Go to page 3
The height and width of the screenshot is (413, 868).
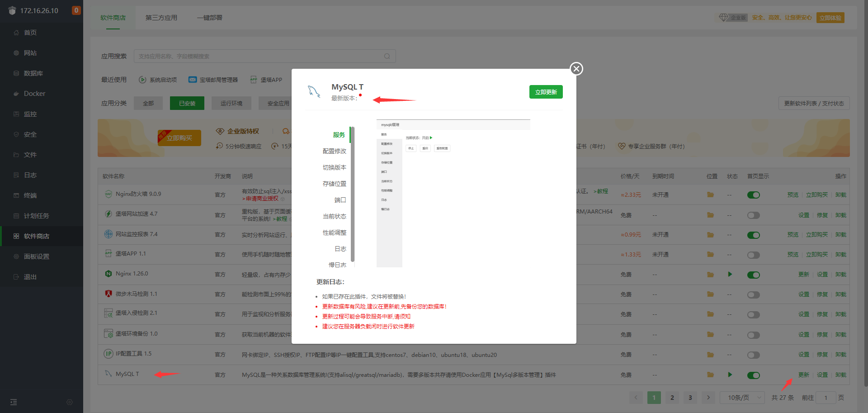pyautogui.click(x=690, y=398)
